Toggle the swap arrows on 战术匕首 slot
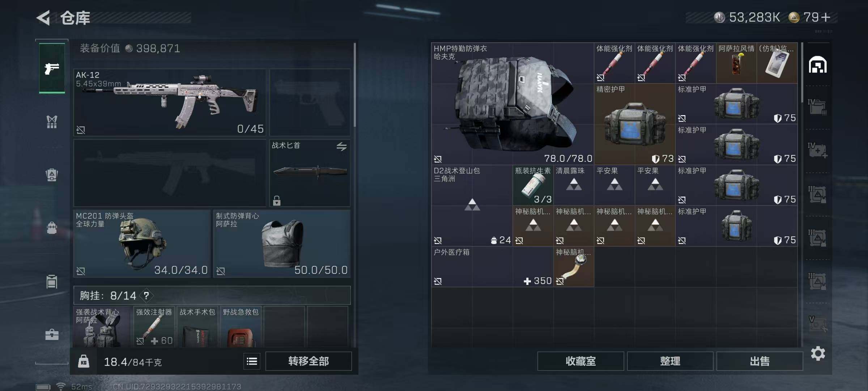This screenshot has width=868, height=391. (341, 147)
